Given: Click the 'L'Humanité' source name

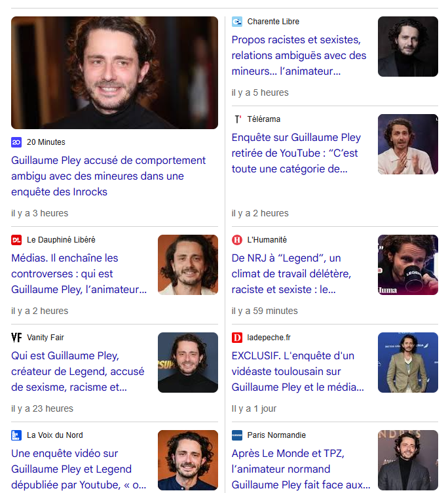Looking at the screenshot, I should pos(267,240).
